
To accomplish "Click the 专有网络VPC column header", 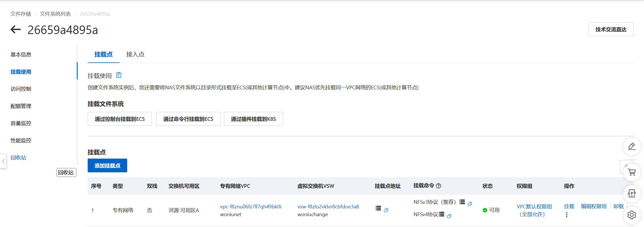I will click(235, 186).
